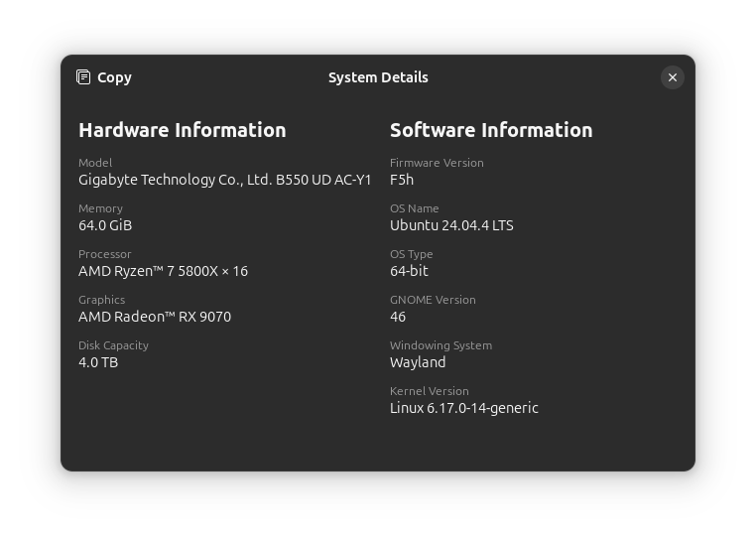Click the 4.0 TB disk capacity value
Screen dimensions: 756x538
pyautogui.click(x=98, y=362)
